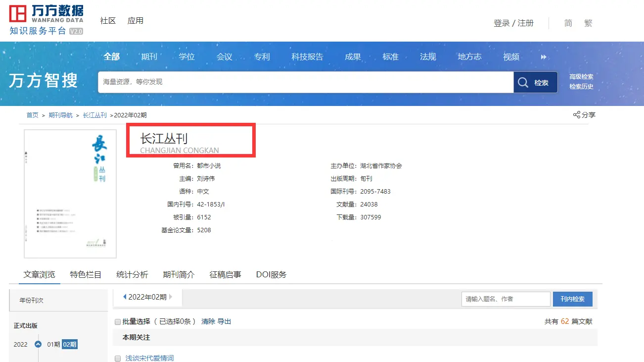
Task: Click the 2022年02期 issue label
Action: pos(147,297)
